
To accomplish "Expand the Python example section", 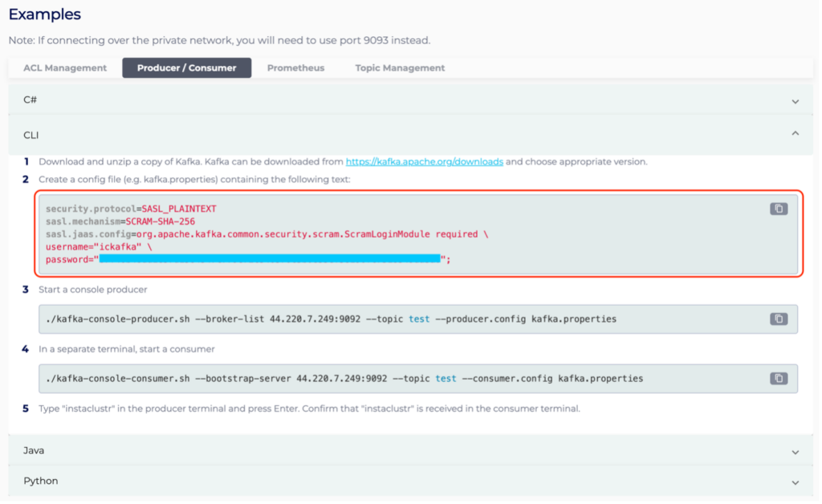I will (x=411, y=481).
